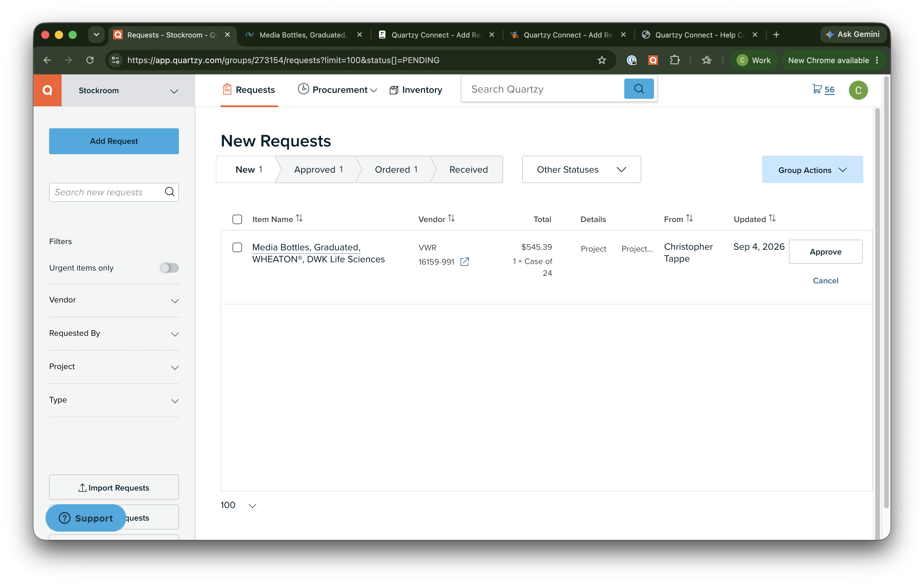Screen dimensions: 924x584
Task: Expand the Stockroom group dropdown
Action: click(x=128, y=90)
